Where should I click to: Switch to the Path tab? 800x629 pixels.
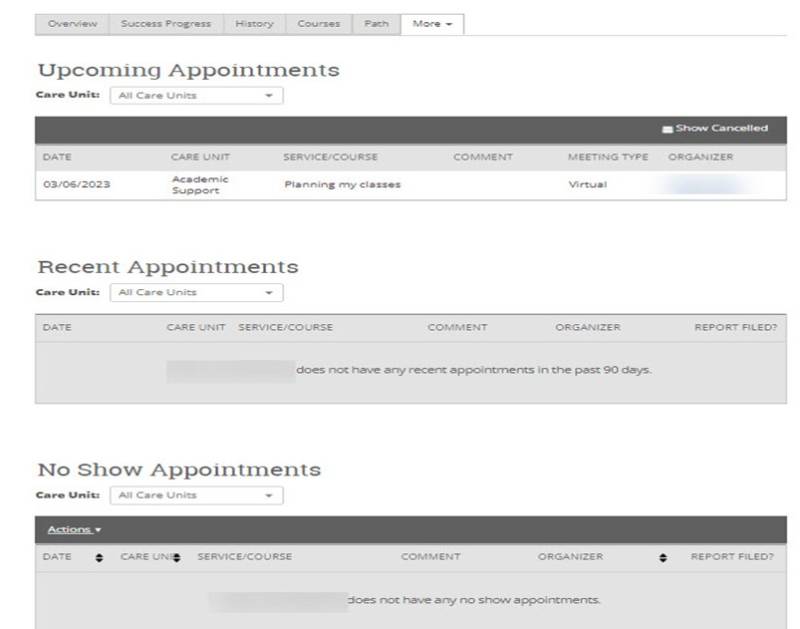tap(376, 24)
